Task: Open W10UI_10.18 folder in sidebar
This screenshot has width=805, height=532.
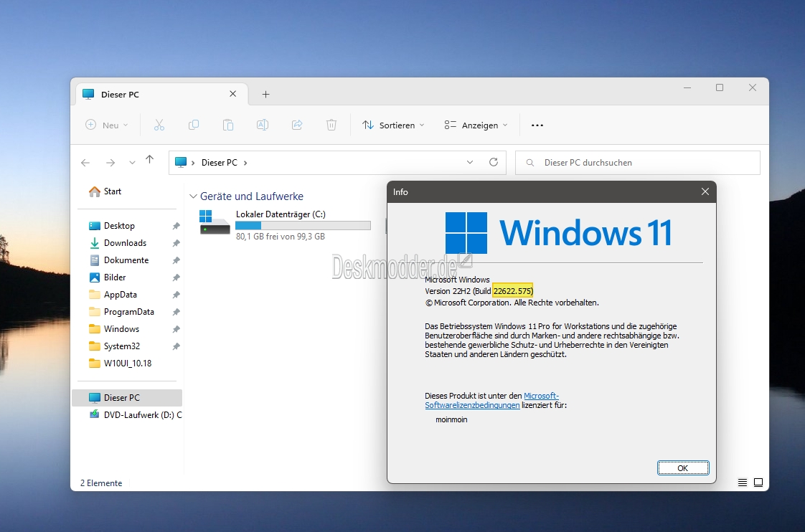Action: tap(127, 364)
